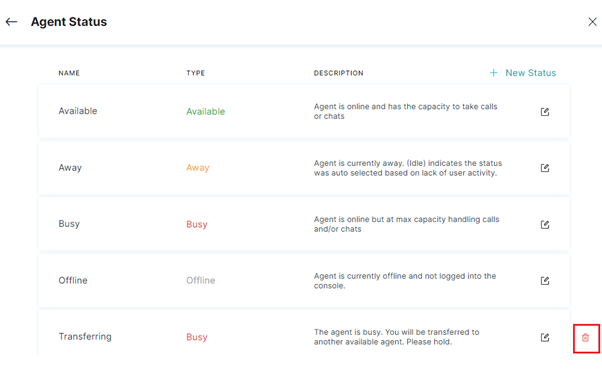Add a New Status

(523, 73)
